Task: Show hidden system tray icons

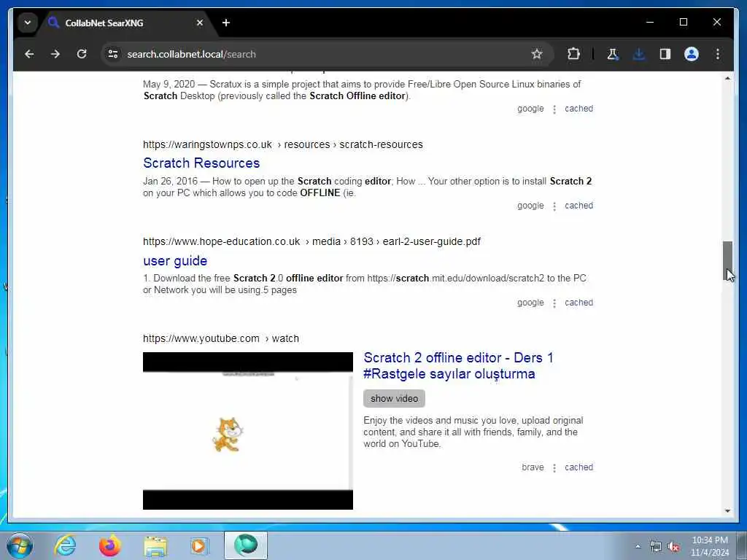Action: (638, 547)
